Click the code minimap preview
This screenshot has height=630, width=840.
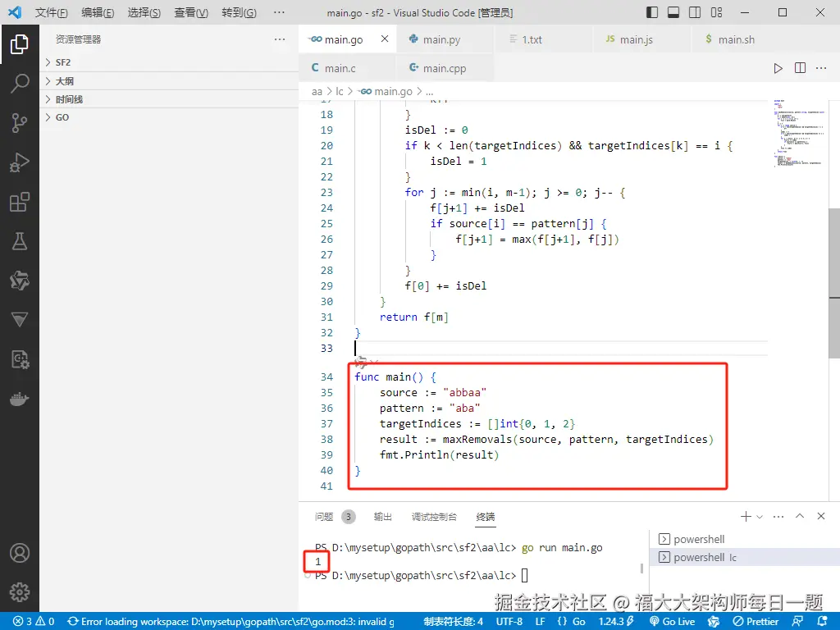tap(797, 132)
